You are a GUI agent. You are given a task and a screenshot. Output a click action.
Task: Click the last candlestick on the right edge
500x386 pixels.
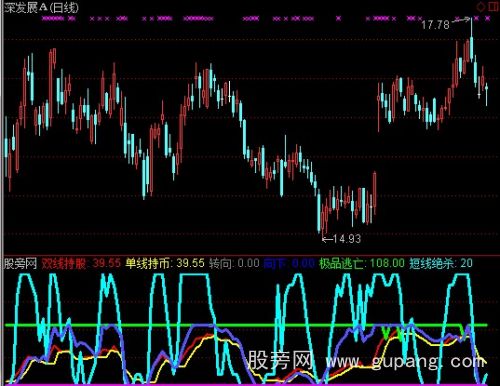[487, 93]
